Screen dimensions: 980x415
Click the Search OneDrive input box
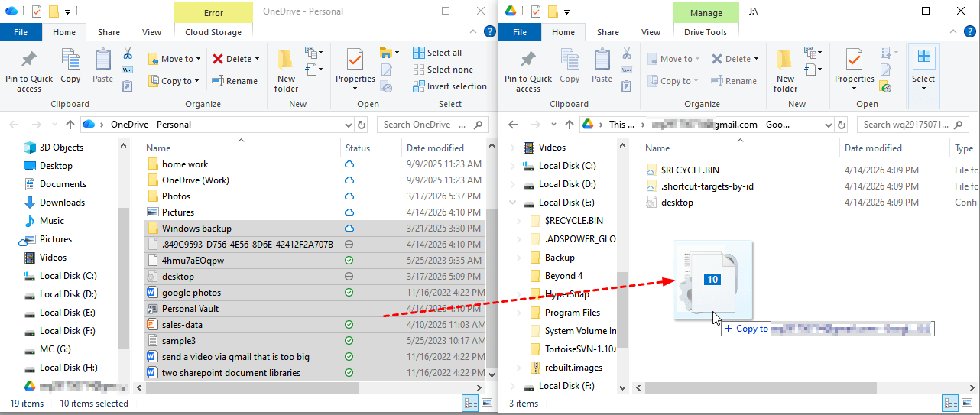tap(424, 125)
